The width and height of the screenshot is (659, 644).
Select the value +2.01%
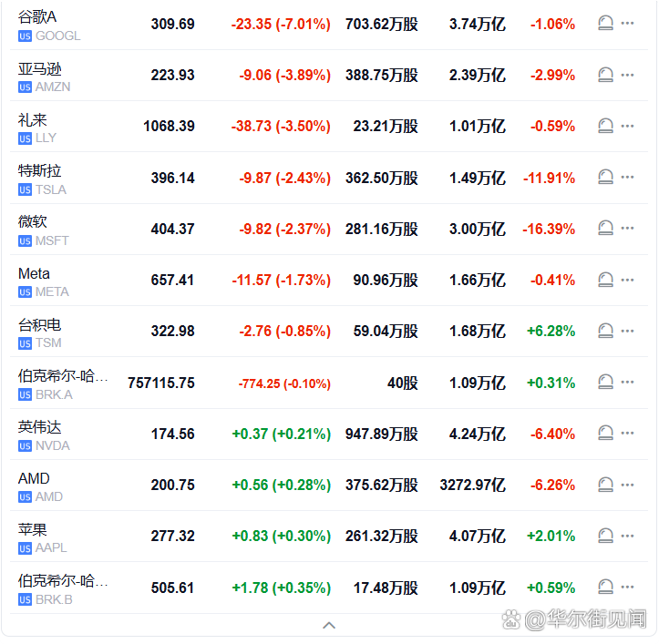[x=551, y=536]
